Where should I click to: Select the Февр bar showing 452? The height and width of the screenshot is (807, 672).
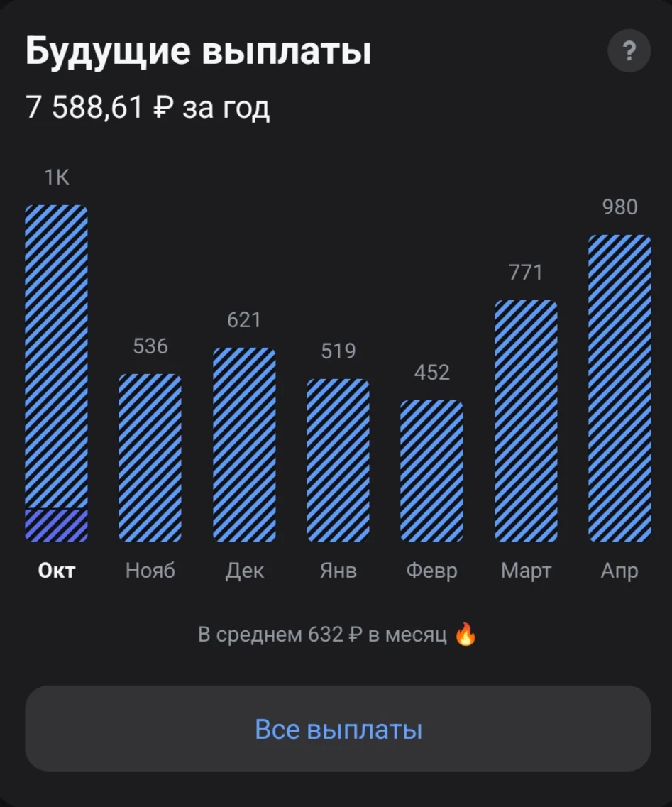pos(431,471)
